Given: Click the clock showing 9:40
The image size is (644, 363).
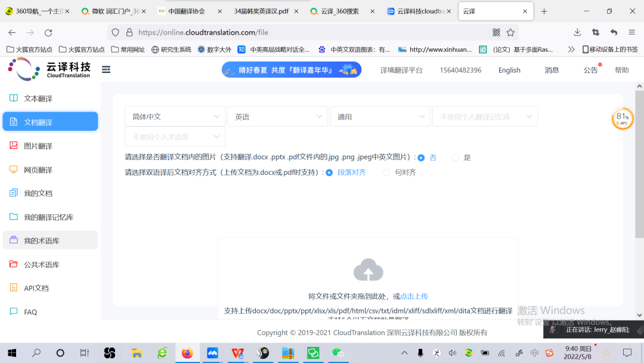Looking at the screenshot, I should 578,352.
